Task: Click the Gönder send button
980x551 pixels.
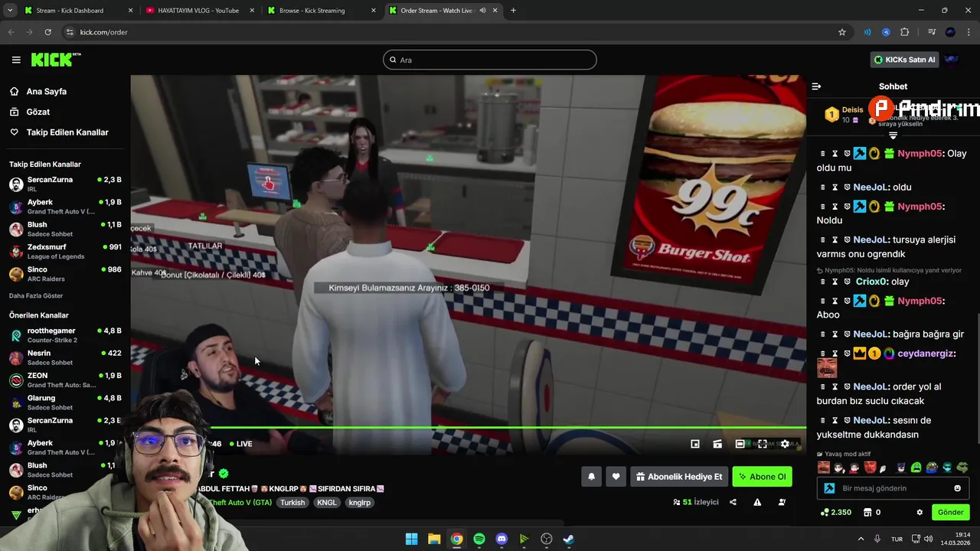Action: [x=950, y=513]
